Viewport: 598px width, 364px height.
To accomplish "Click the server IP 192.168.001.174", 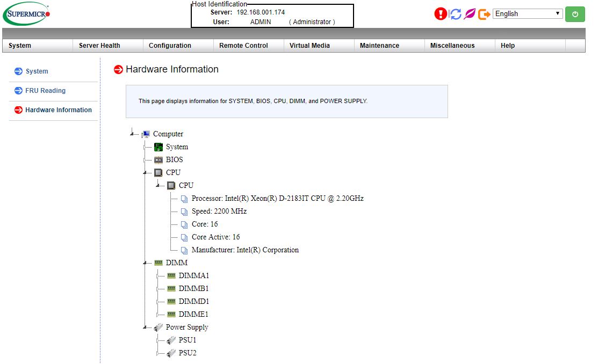I will point(261,12).
